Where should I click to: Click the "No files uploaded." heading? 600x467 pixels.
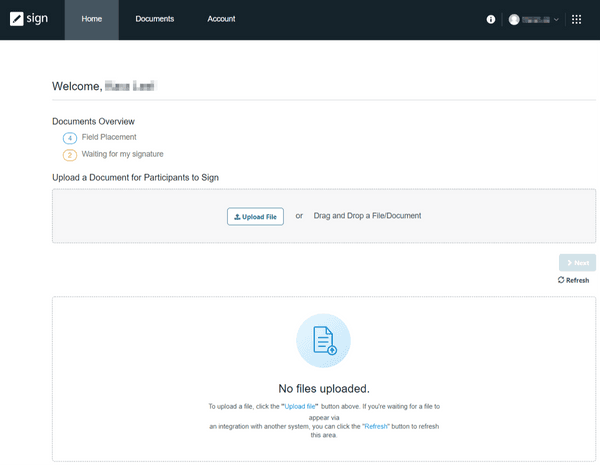click(x=323, y=388)
